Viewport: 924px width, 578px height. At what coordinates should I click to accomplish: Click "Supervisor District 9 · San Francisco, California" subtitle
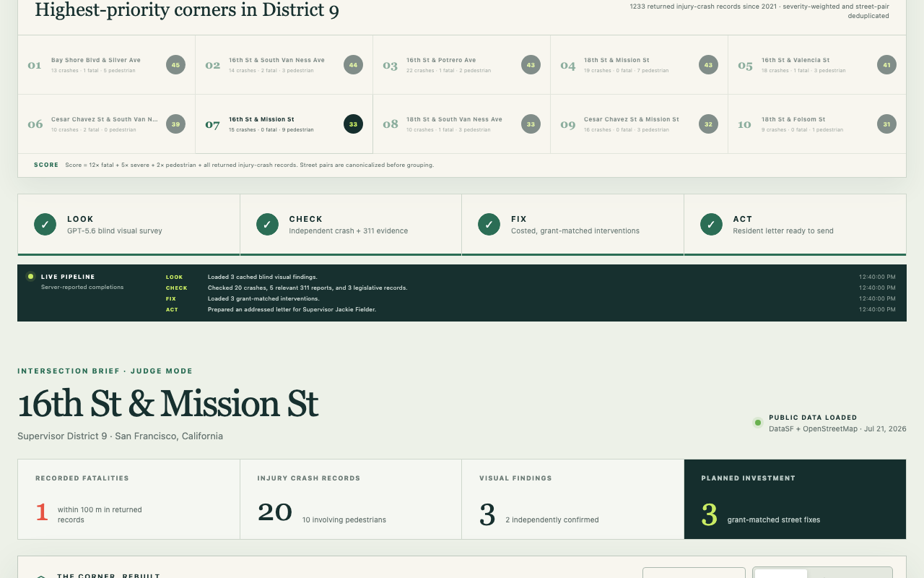[x=120, y=436]
